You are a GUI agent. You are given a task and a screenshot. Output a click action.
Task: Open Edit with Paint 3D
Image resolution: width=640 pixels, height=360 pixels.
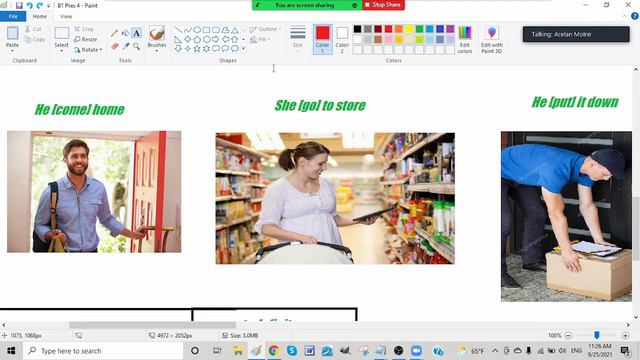pyautogui.click(x=491, y=40)
